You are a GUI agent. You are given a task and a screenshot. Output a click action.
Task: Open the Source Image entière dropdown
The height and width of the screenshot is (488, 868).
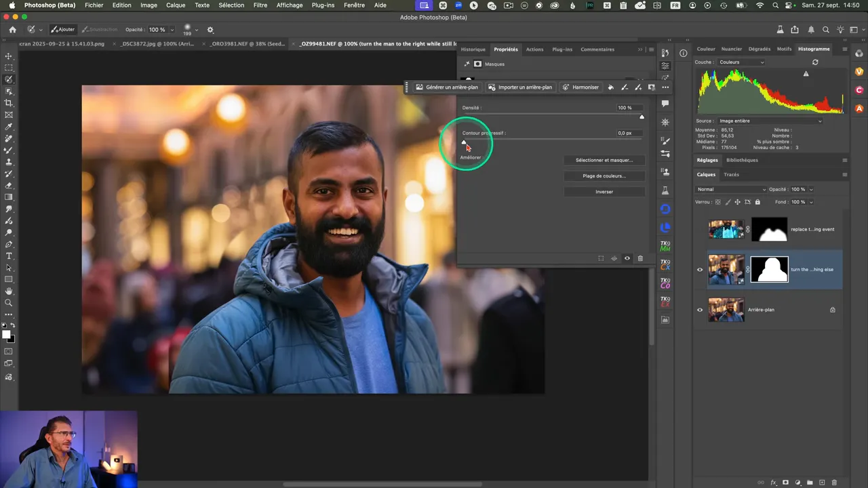pos(769,121)
